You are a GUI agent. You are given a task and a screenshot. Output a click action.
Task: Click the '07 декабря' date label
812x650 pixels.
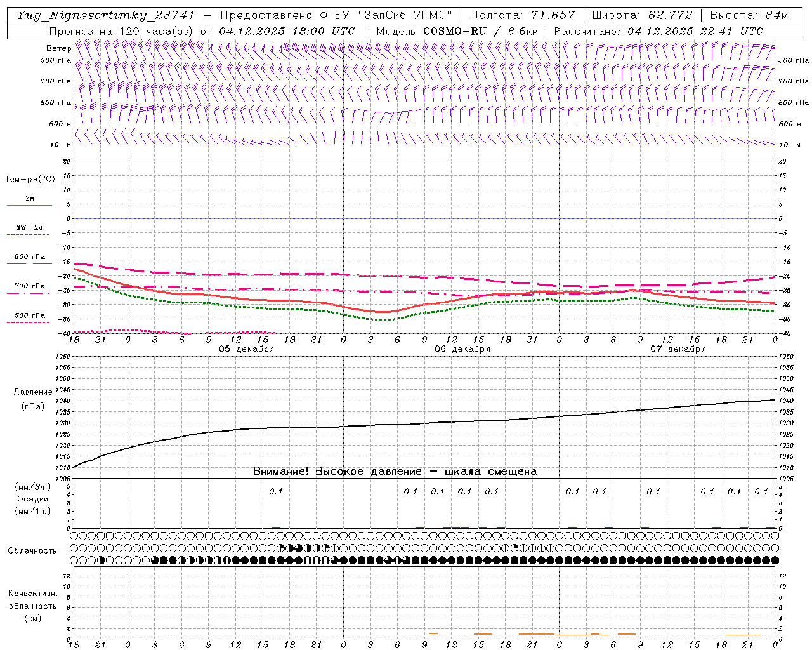coord(678,349)
